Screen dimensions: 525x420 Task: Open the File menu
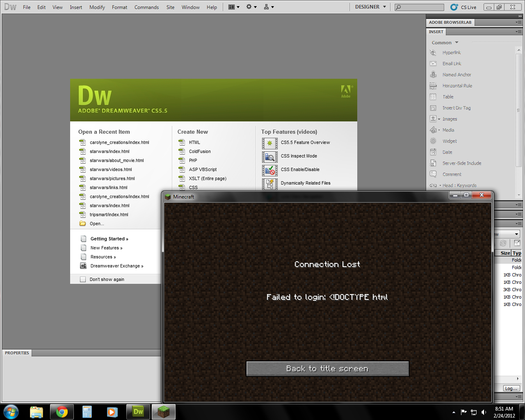tap(27, 7)
